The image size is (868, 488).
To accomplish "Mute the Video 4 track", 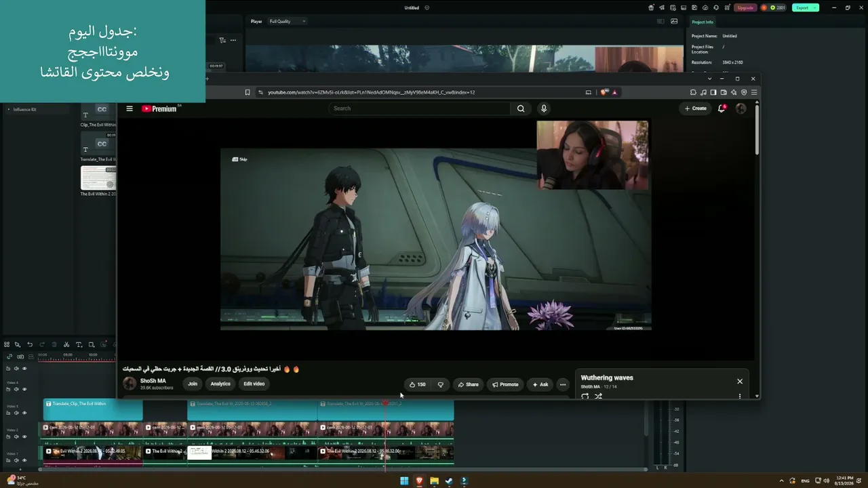I will (x=16, y=389).
